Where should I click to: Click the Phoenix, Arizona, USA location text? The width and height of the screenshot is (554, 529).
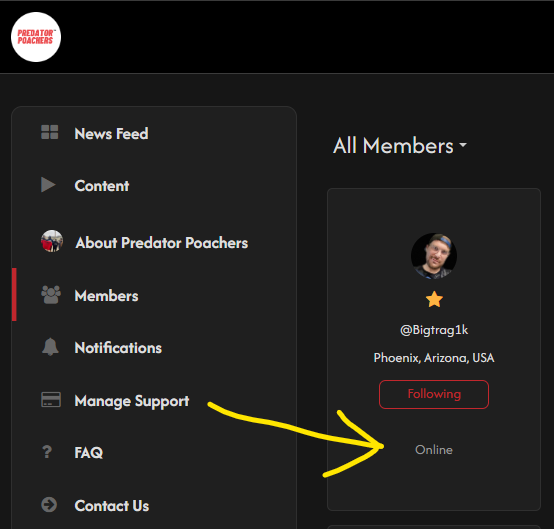(x=434, y=358)
